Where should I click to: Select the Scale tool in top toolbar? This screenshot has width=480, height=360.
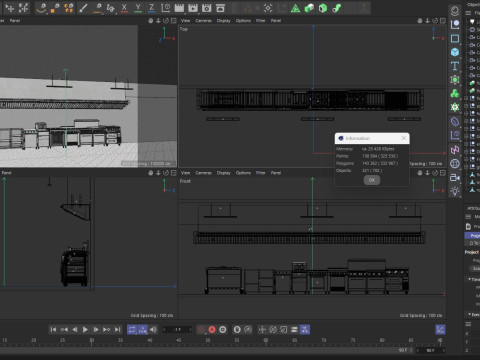coord(23,8)
